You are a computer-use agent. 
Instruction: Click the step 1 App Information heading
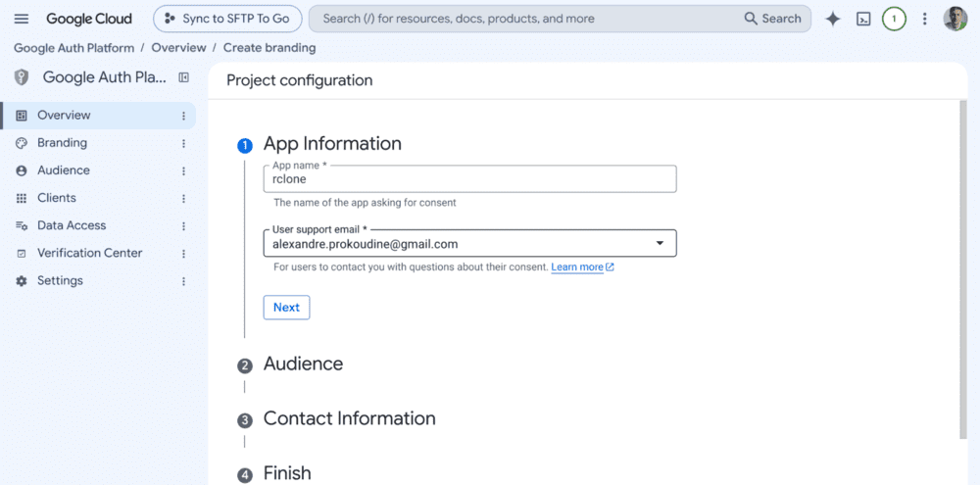(332, 144)
